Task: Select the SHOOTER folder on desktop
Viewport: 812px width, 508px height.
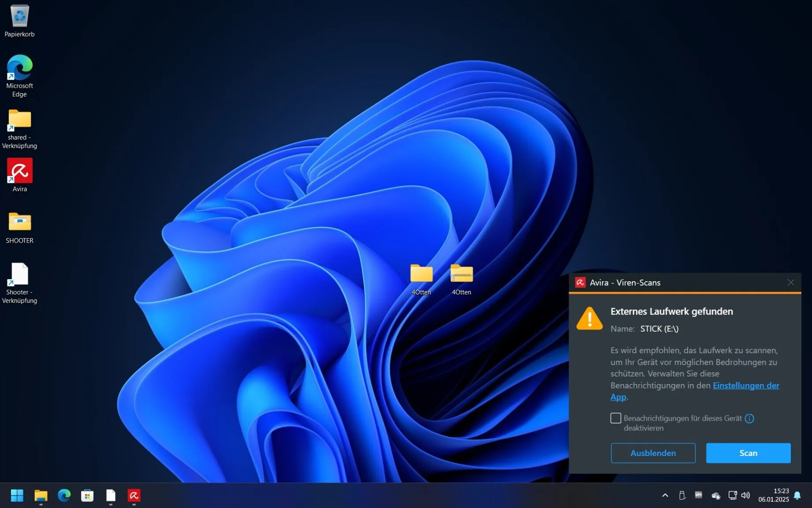Action: (19, 222)
